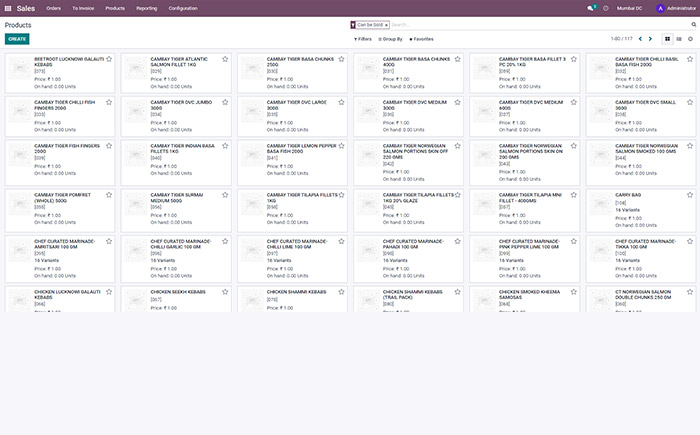700x435 pixels.
Task: Favorite Beetroot Lucknowi Galauti Kebabs with star
Action: pos(109,59)
